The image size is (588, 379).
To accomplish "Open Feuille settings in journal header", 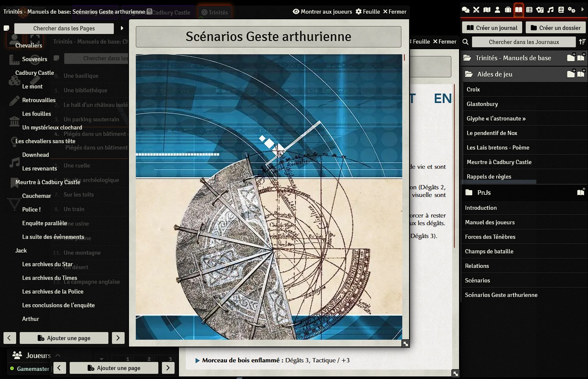I will pyautogui.click(x=368, y=12).
